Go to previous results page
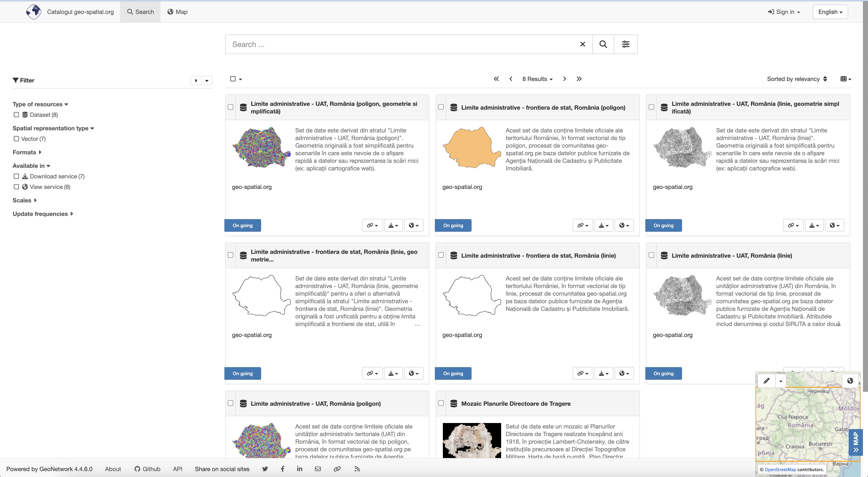Image resolution: width=868 pixels, height=477 pixels. (511, 79)
